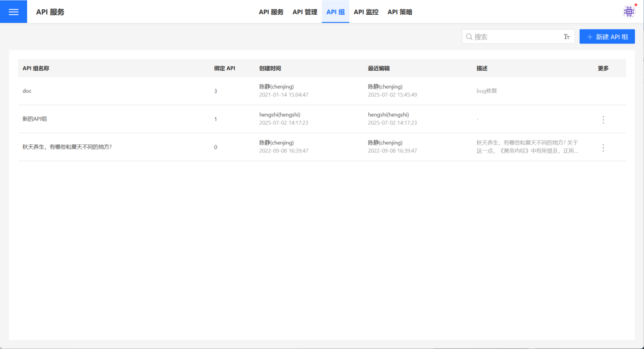Switch to the API 管理 tab
This screenshot has width=644, height=349.
click(305, 12)
